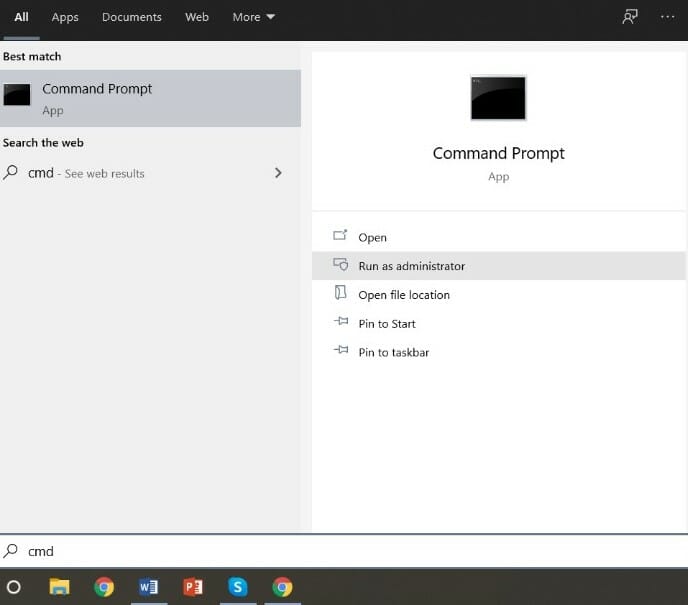Click the Open file location icon
Screen dimensions: 688x605
pos(340,293)
